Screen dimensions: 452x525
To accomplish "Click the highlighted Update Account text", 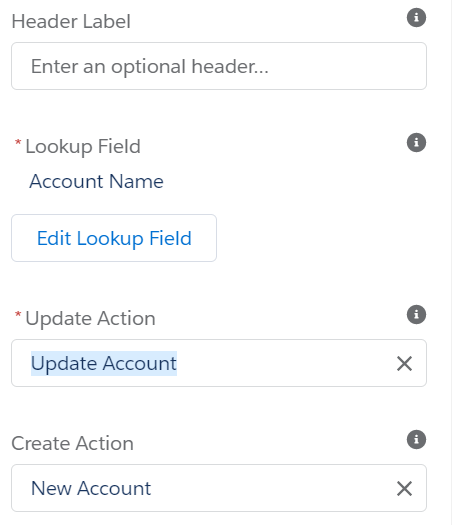I will tap(104, 364).
